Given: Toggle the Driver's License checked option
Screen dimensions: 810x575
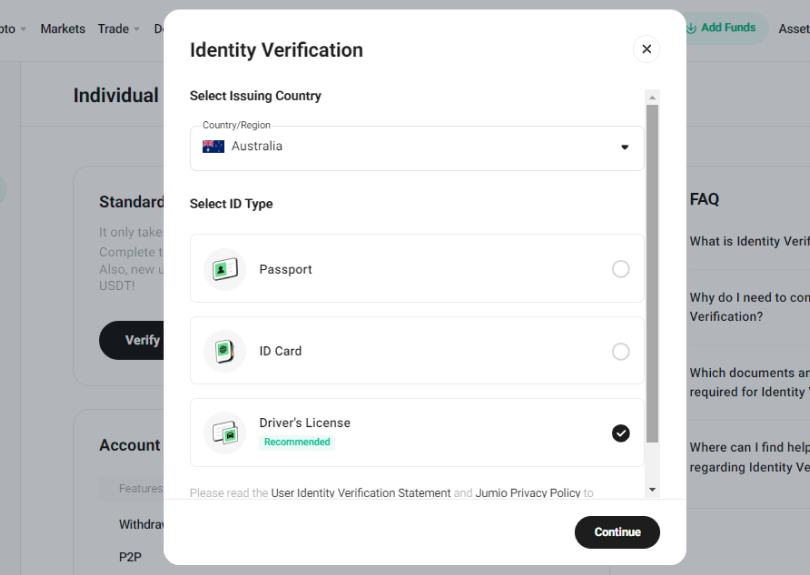Looking at the screenshot, I should click(x=620, y=433).
